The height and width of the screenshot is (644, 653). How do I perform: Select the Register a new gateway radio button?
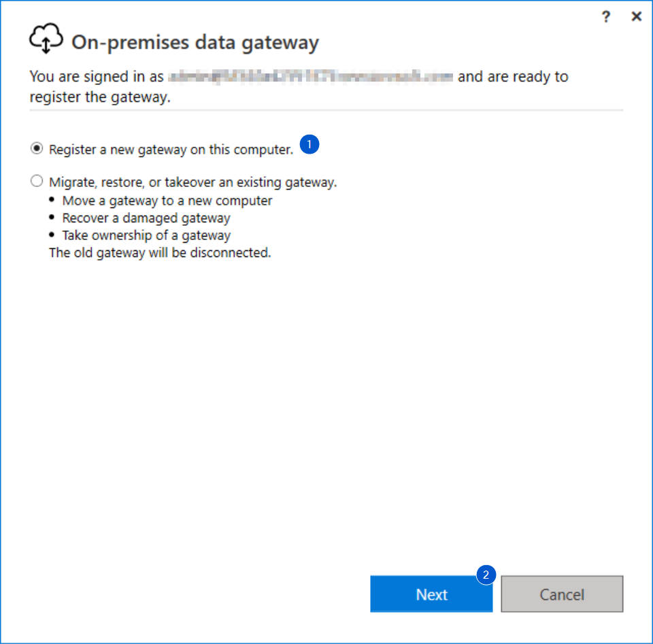37,148
